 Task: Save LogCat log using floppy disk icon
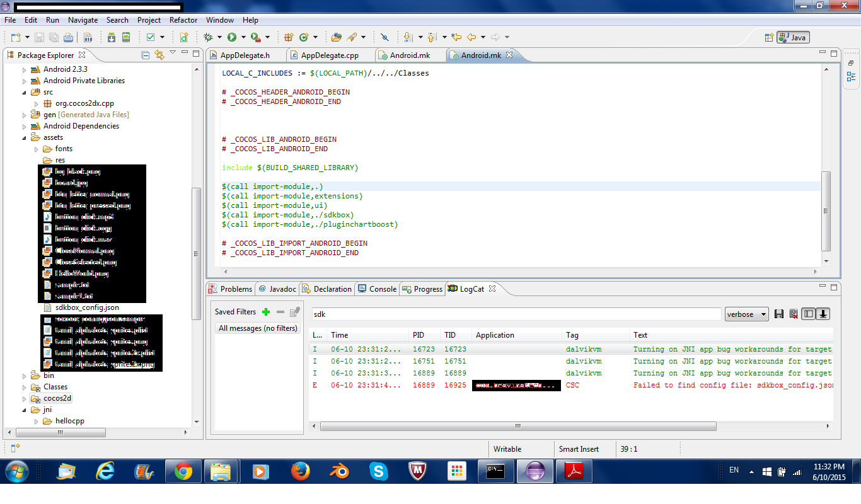779,314
